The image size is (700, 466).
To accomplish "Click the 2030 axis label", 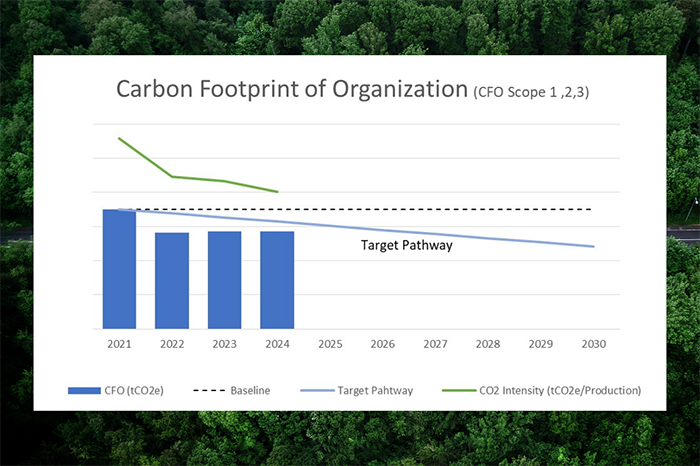I will point(594,344).
